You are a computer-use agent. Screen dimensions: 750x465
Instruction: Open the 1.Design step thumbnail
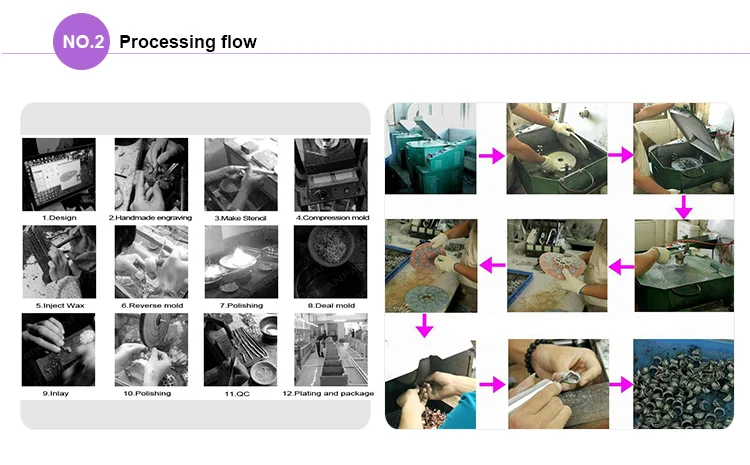click(59, 175)
